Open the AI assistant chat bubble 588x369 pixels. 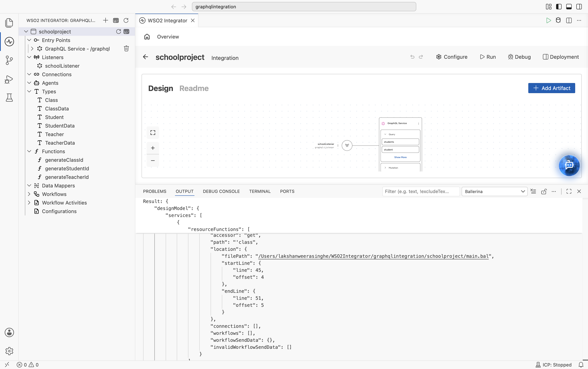(x=569, y=165)
